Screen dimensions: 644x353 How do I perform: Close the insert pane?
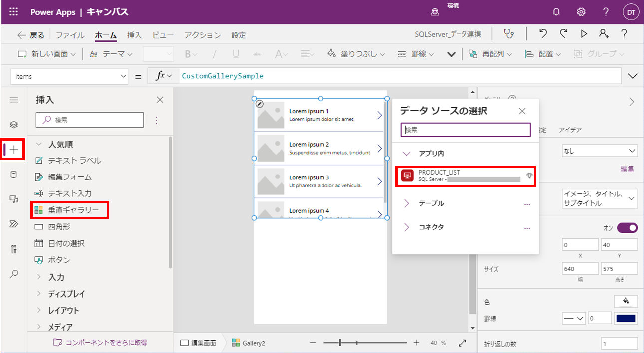coord(160,100)
